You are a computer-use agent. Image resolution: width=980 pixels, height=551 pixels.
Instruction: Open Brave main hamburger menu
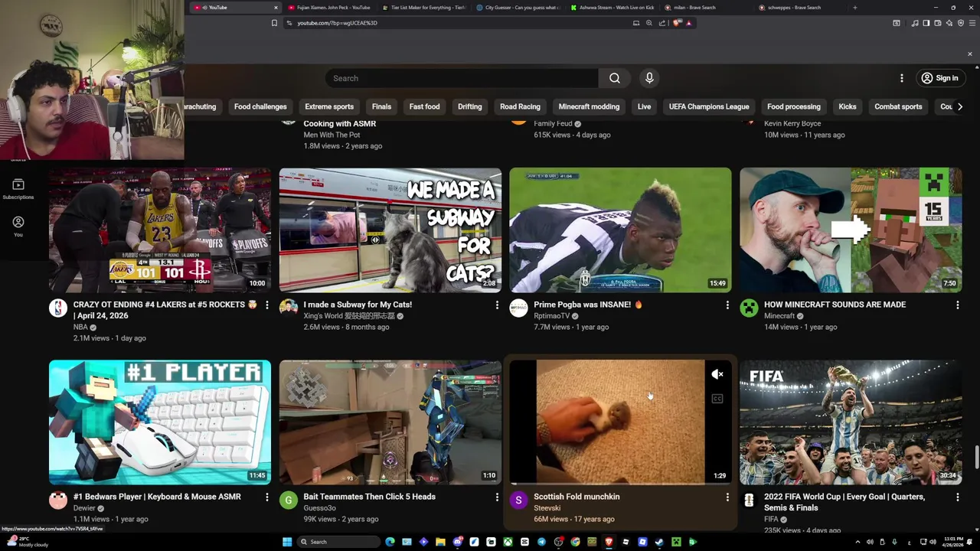(971, 23)
